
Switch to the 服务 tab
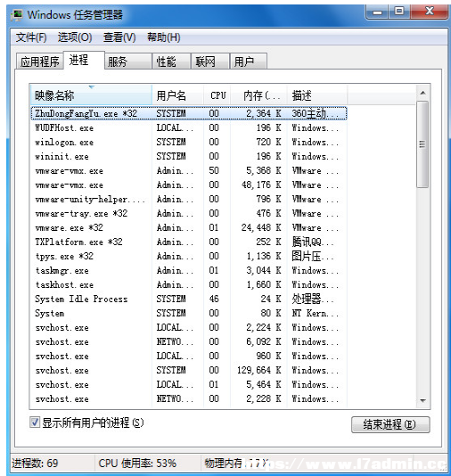click(128, 62)
